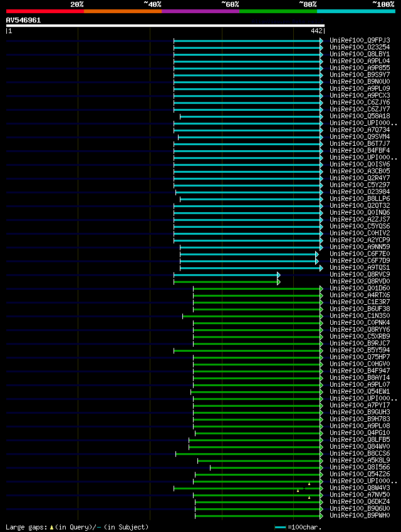Click label UniRef100_C1E3R7
The width and height of the screenshot is (401, 532).
click(x=360, y=302)
